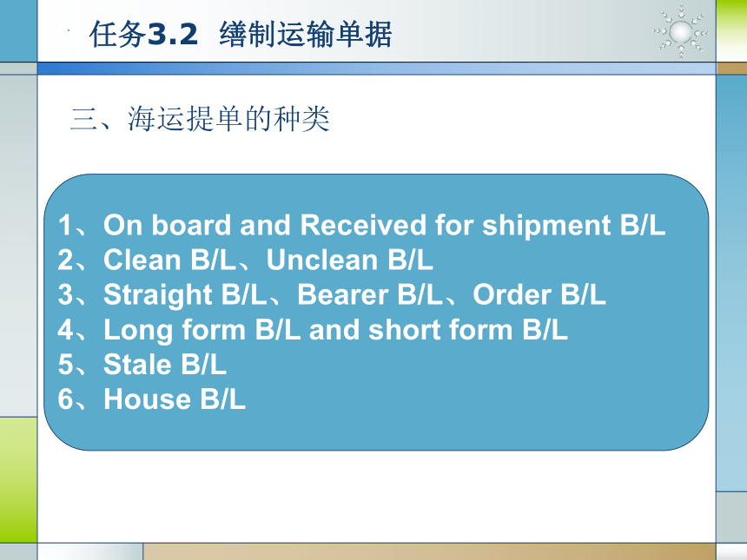Click the tan strip along the bottom
Viewport: 747px width, 560px height.
[429, 551]
